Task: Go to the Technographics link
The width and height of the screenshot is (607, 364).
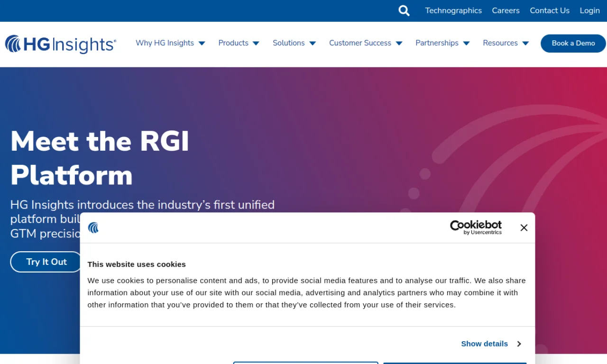Action: click(x=453, y=10)
